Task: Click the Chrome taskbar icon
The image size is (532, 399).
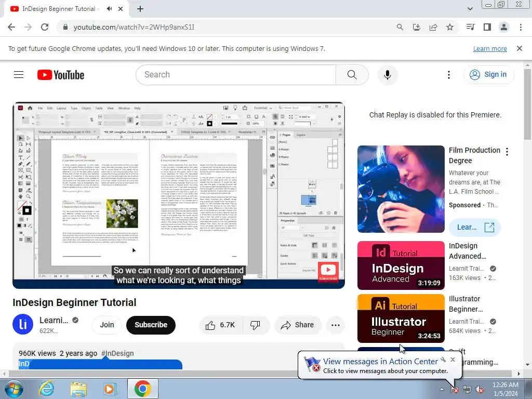Action: 142,389
